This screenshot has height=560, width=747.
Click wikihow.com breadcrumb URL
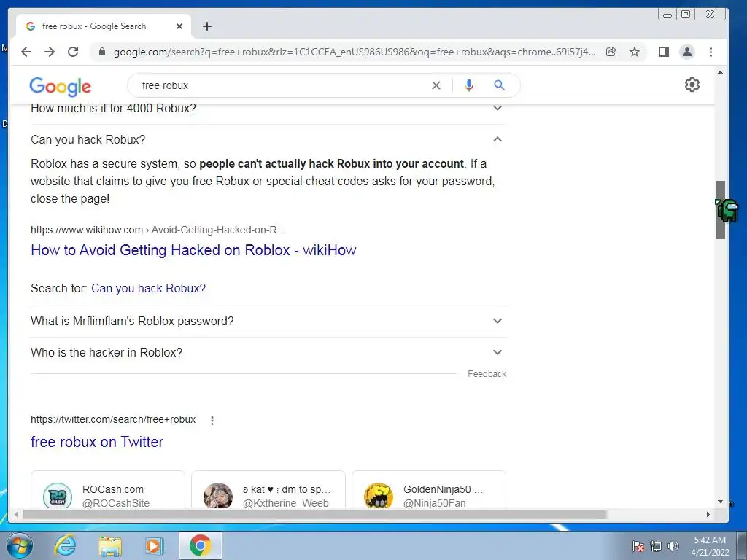pyautogui.click(x=158, y=230)
